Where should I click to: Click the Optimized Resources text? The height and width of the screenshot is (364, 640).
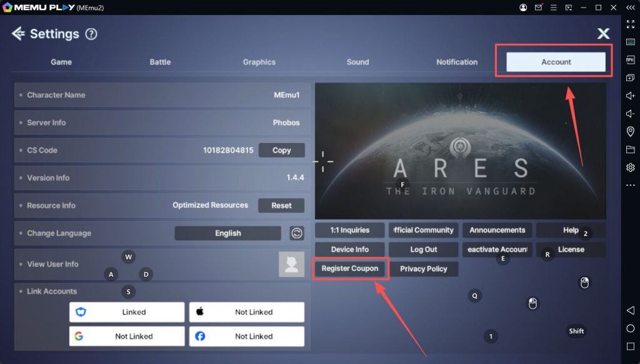pyautogui.click(x=210, y=205)
